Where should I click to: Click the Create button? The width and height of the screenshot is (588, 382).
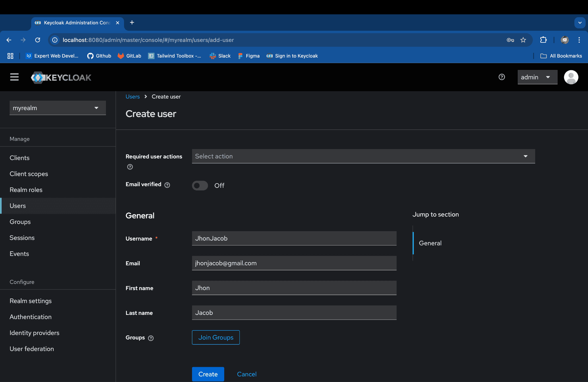tap(208, 374)
